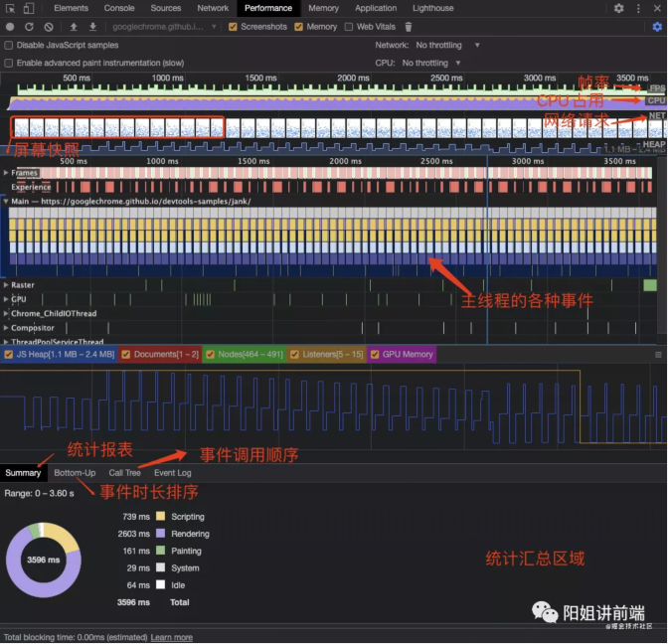Click the green block in Raster track

coord(650,285)
